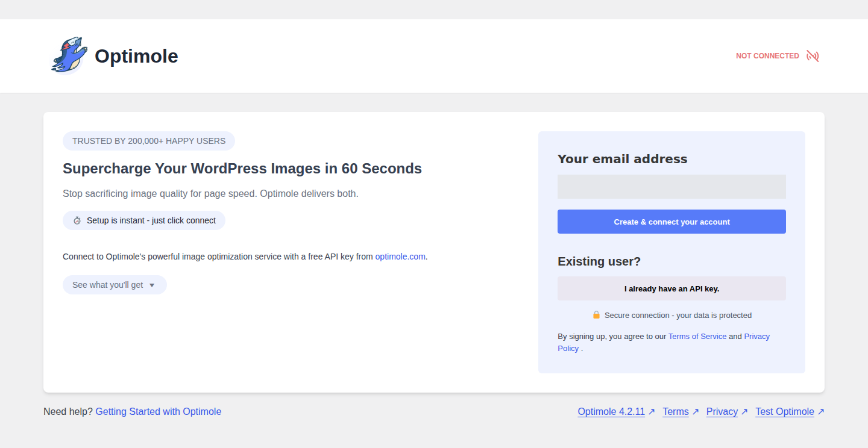Click the Optimole mascot logo
This screenshot has width=868, height=448.
pos(69,55)
